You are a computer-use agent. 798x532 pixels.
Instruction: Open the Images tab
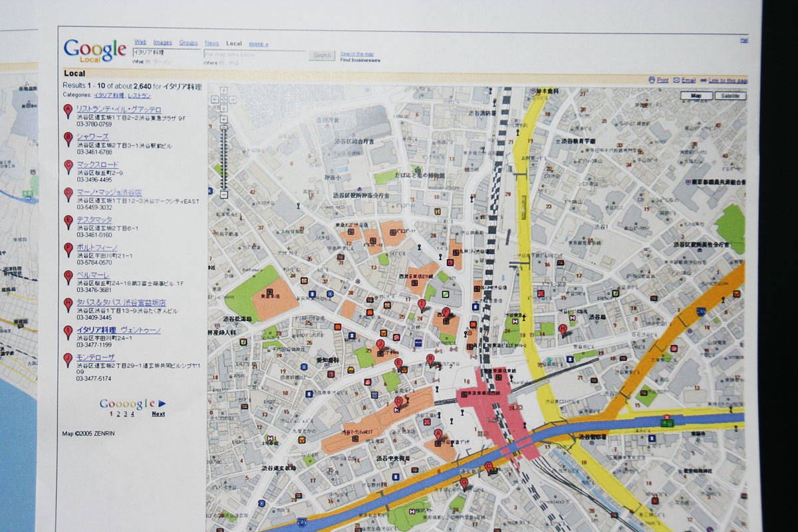162,43
